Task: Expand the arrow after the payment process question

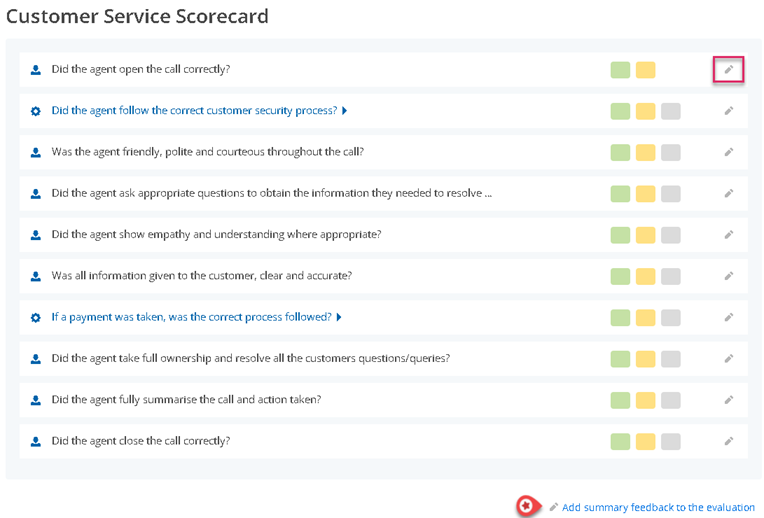Action: pyautogui.click(x=339, y=317)
